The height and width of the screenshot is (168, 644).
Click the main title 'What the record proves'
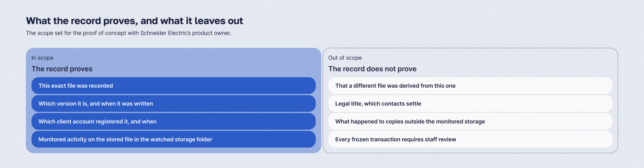134,21
